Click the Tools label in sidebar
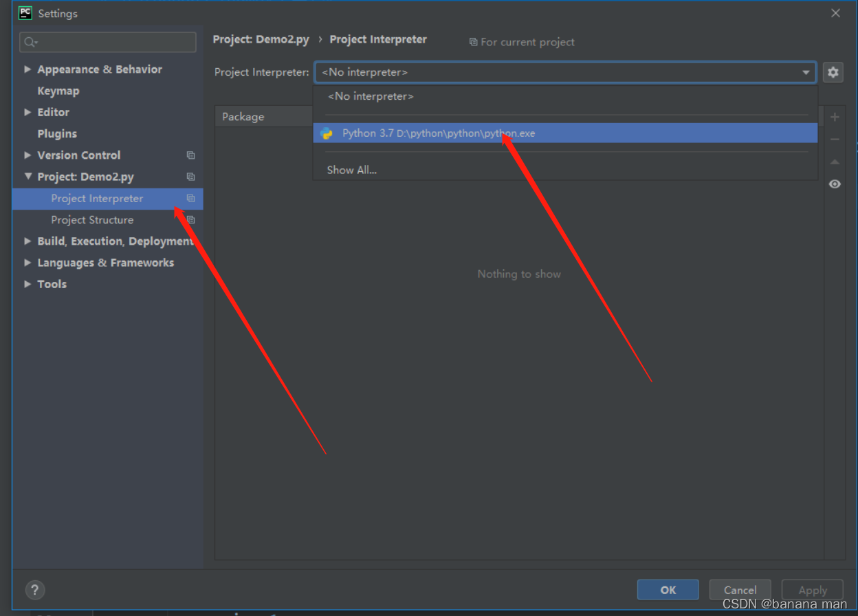The height and width of the screenshot is (616, 858). pyautogui.click(x=52, y=284)
